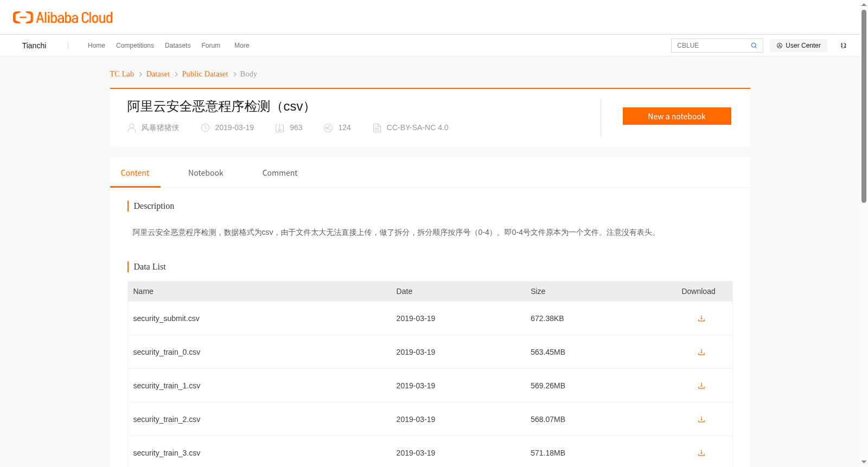Open the Forum menu item
868x467 pixels.
[x=211, y=46]
